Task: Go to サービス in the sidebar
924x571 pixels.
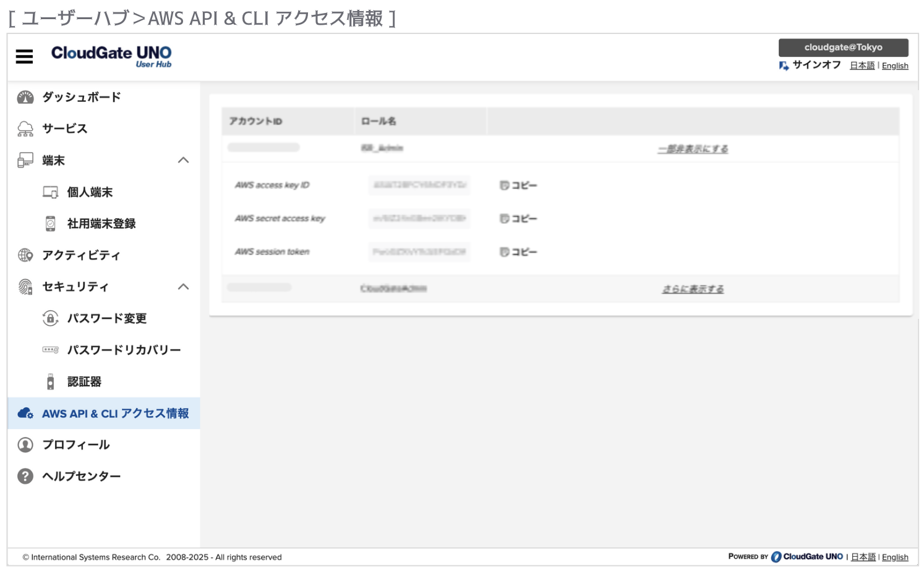Action: click(65, 129)
